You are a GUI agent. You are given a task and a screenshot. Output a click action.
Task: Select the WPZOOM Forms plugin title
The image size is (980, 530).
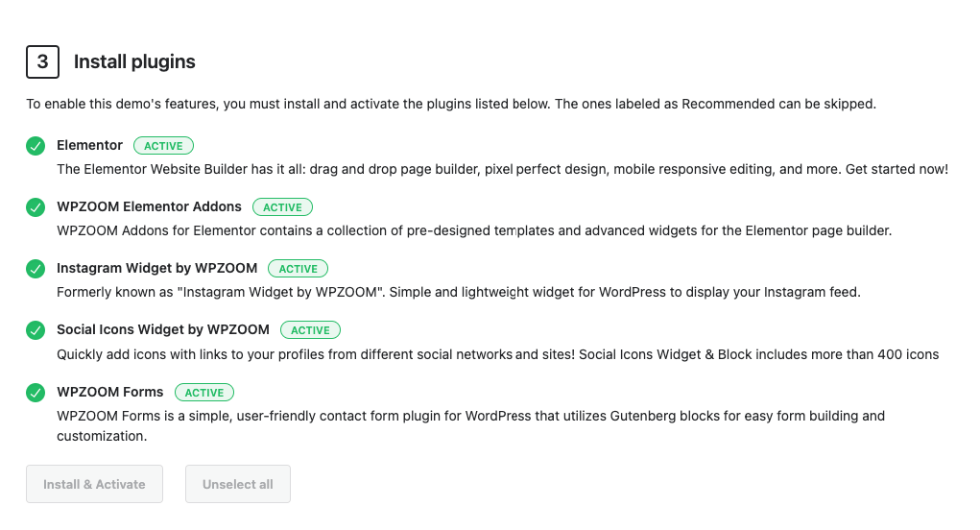[x=110, y=392]
